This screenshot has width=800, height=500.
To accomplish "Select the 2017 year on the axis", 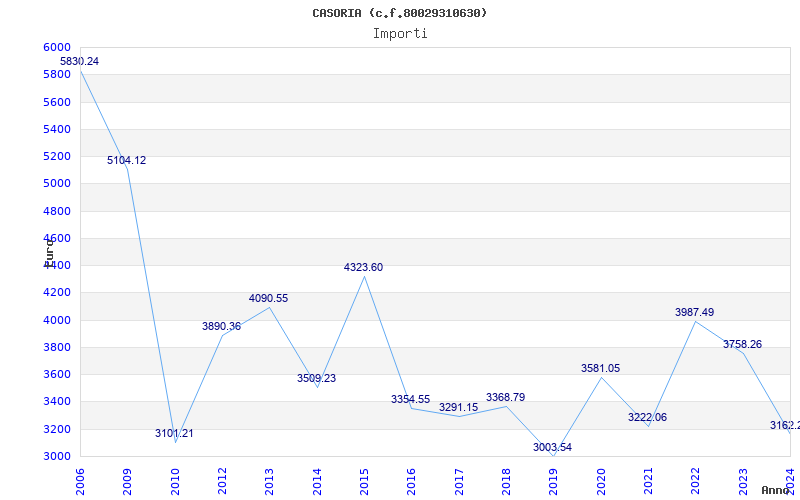I will pyautogui.click(x=459, y=482).
